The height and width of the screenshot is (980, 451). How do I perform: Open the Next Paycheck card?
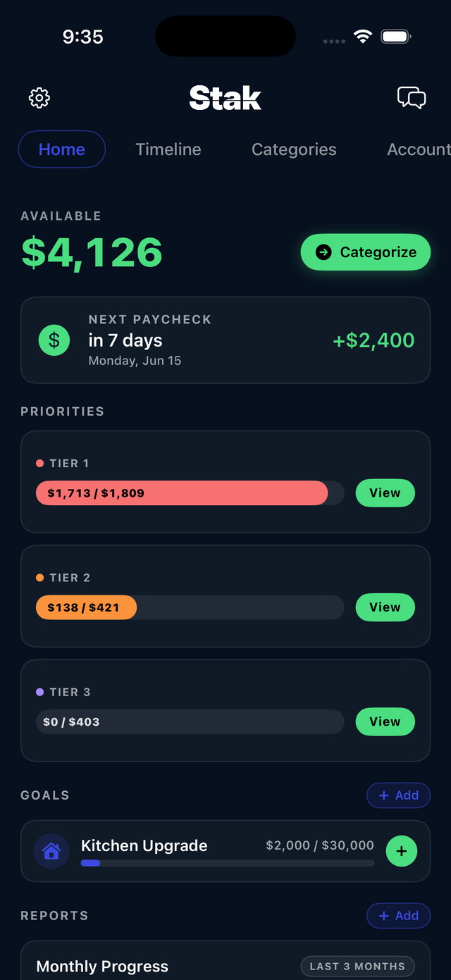click(x=225, y=340)
